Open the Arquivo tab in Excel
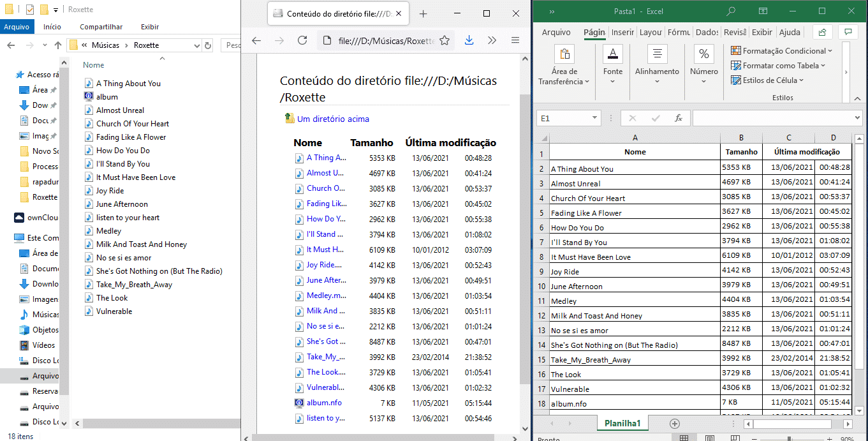Screen dimensions: 868x441 [556, 32]
